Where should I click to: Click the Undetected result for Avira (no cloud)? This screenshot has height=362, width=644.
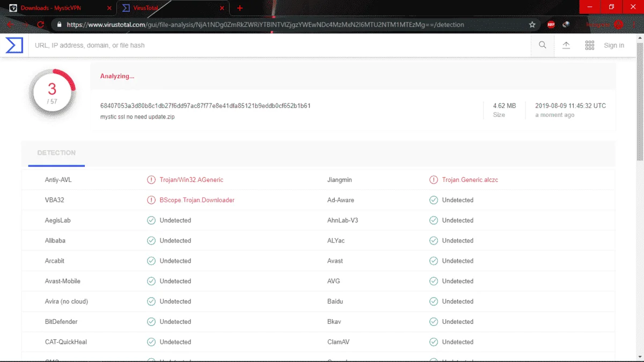coord(175,301)
